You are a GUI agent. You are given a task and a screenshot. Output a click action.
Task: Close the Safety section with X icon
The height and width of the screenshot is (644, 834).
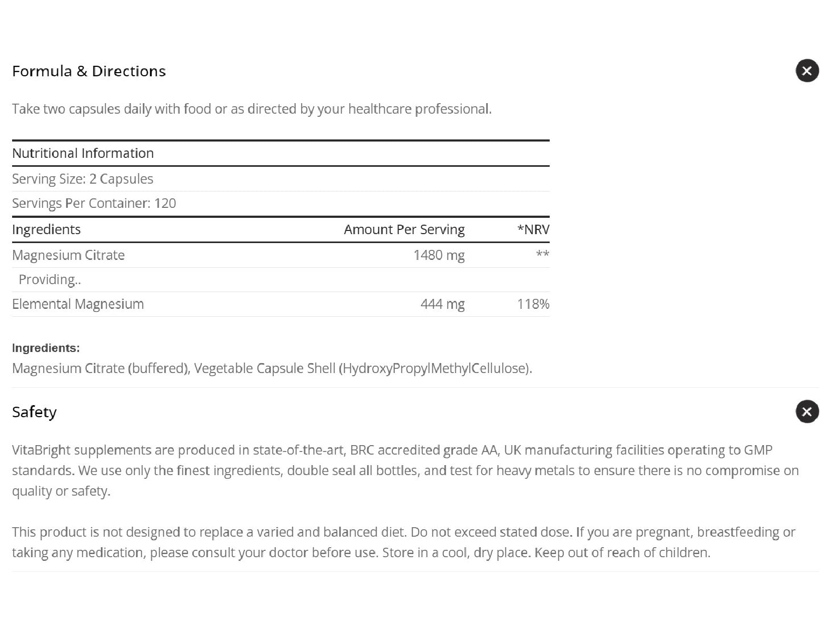point(807,411)
